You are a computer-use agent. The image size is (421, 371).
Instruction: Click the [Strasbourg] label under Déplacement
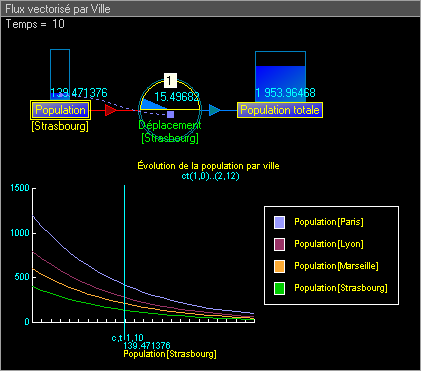pyautogui.click(x=170, y=138)
